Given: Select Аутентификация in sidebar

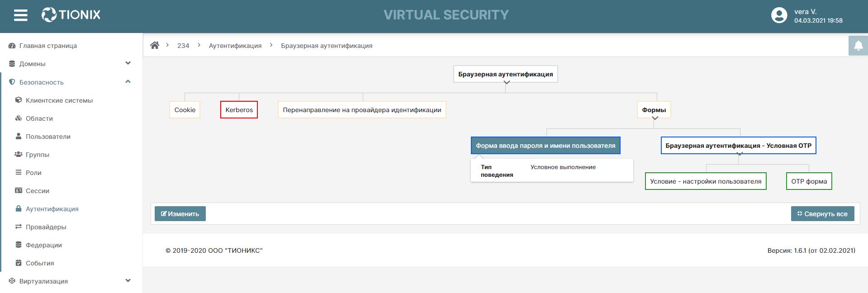Looking at the screenshot, I should click(x=52, y=209).
